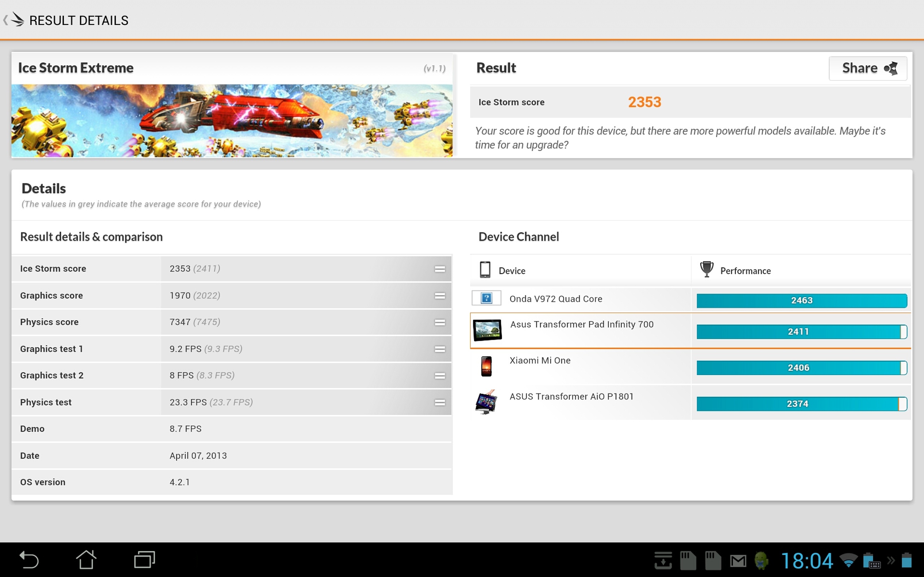The height and width of the screenshot is (577, 924).
Task: Tap the Wi-Fi status icon
Action: 849,560
